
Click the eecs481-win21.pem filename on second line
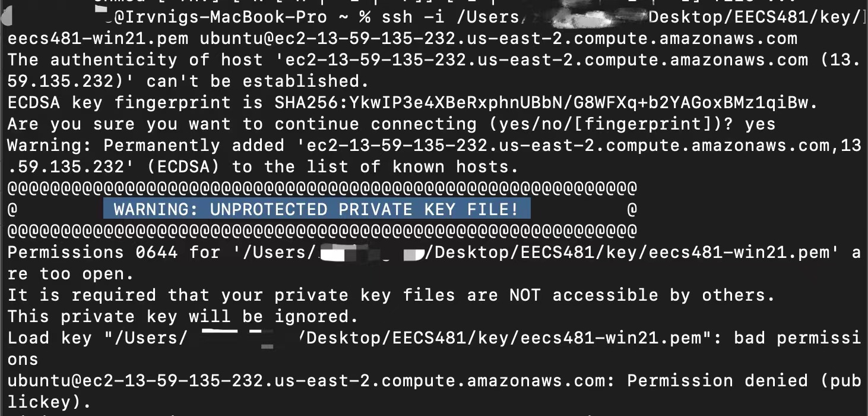pyautogui.click(x=97, y=39)
